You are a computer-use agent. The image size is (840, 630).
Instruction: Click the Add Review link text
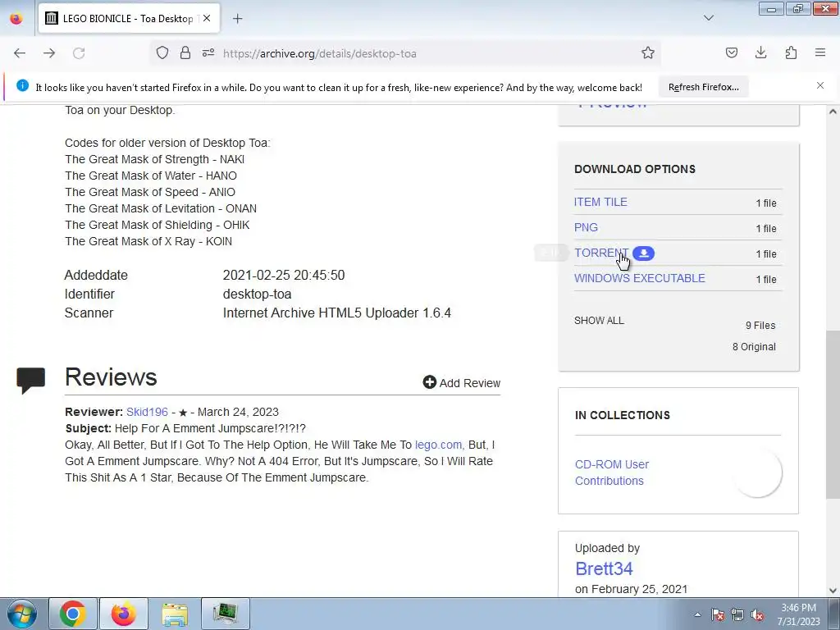470,383
